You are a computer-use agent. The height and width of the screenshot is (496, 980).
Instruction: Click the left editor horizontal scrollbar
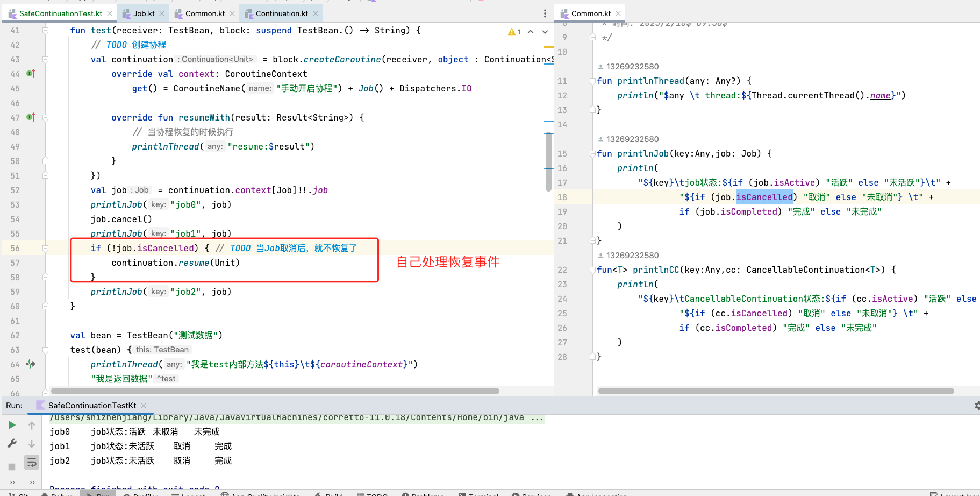tap(275, 391)
